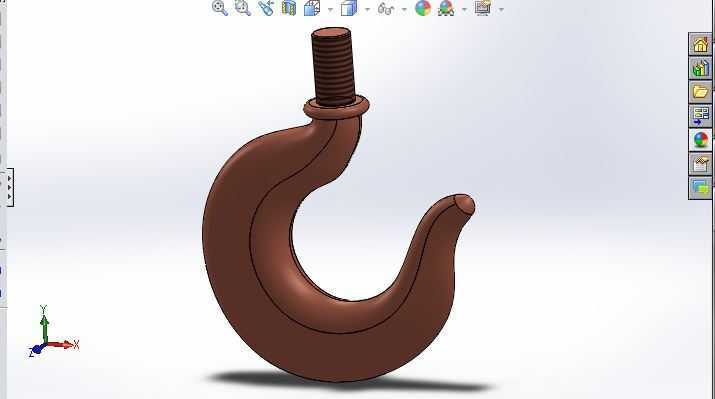This screenshot has width=715, height=399.
Task: Select the Zoom to Area tool
Action: point(243,8)
